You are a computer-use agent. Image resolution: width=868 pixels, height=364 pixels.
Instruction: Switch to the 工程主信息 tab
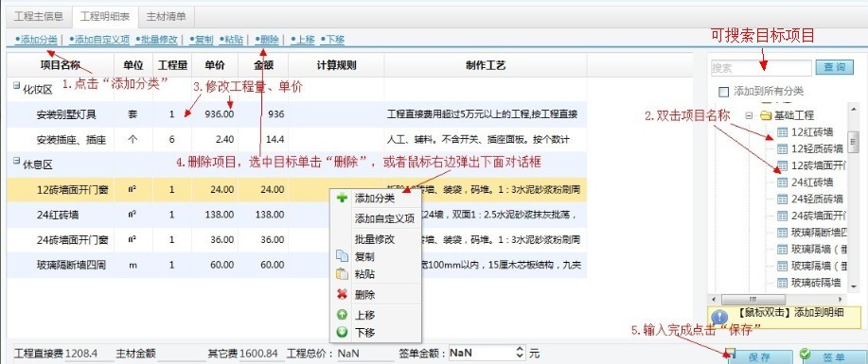(x=38, y=16)
